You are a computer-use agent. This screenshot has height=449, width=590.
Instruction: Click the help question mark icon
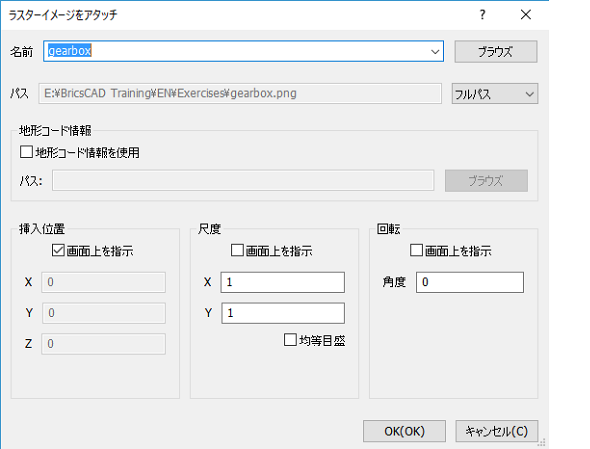pos(482,15)
